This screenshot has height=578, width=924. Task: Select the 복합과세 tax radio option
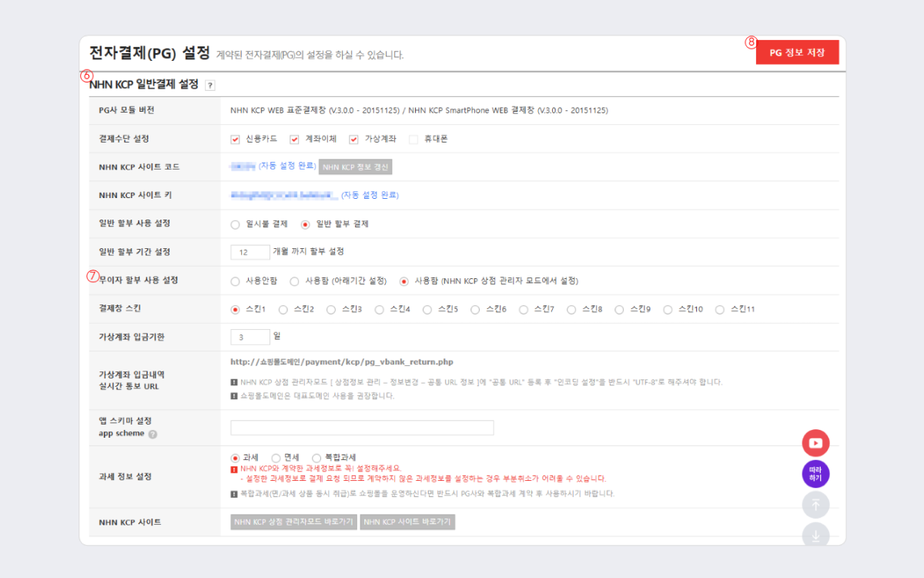(x=316, y=458)
